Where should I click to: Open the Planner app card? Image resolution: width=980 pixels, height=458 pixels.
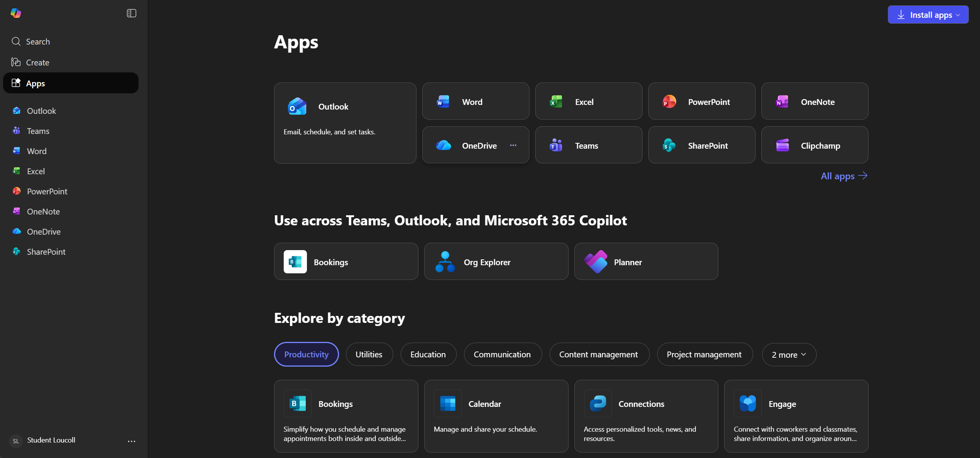pyautogui.click(x=646, y=261)
